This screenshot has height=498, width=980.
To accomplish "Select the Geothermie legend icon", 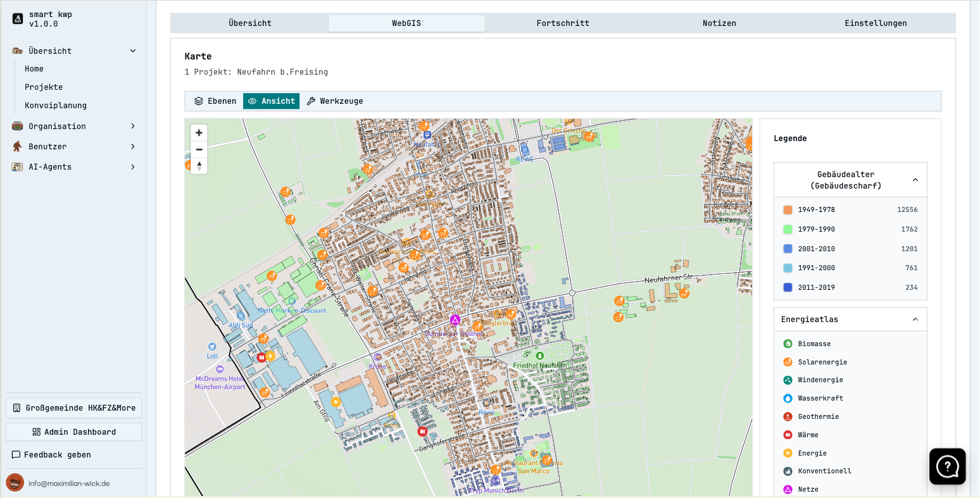I will pos(787,416).
